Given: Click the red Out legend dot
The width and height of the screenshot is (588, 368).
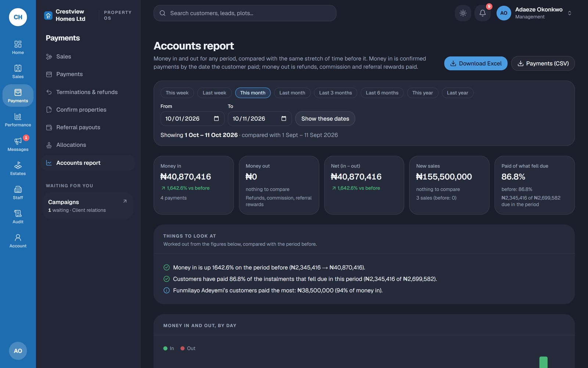Looking at the screenshot, I should coord(182,348).
